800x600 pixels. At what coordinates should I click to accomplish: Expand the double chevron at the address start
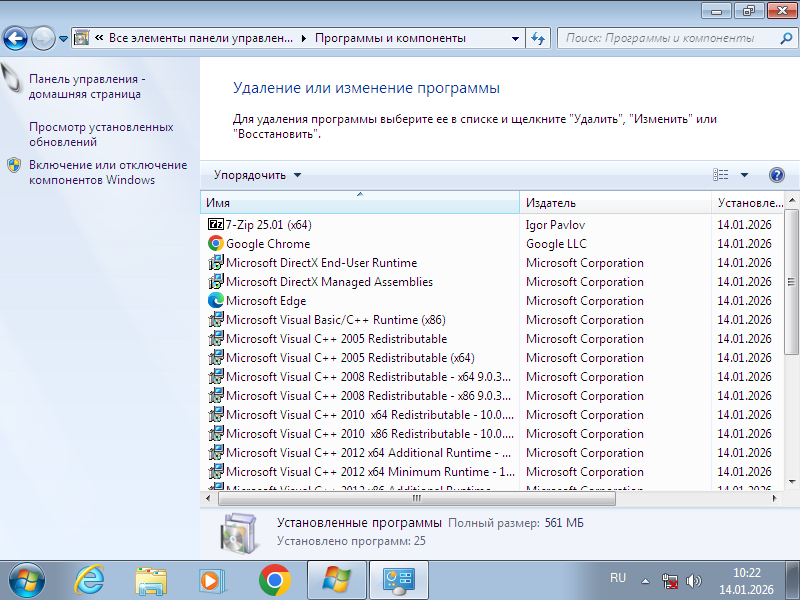[x=99, y=38]
